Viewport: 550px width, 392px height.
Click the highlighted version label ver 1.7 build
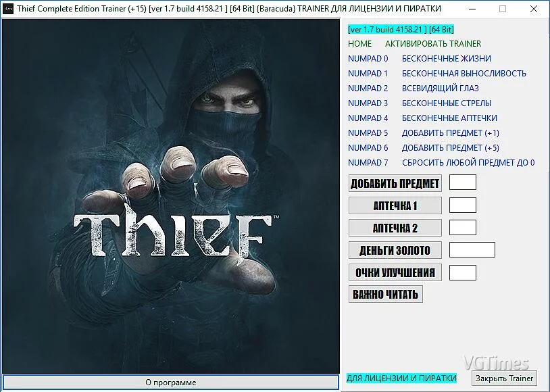401,30
